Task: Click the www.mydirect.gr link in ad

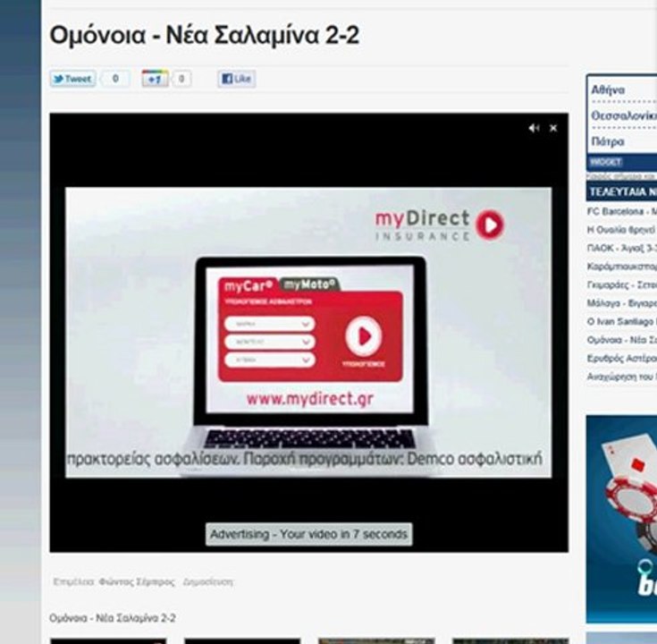Action: coord(309,399)
